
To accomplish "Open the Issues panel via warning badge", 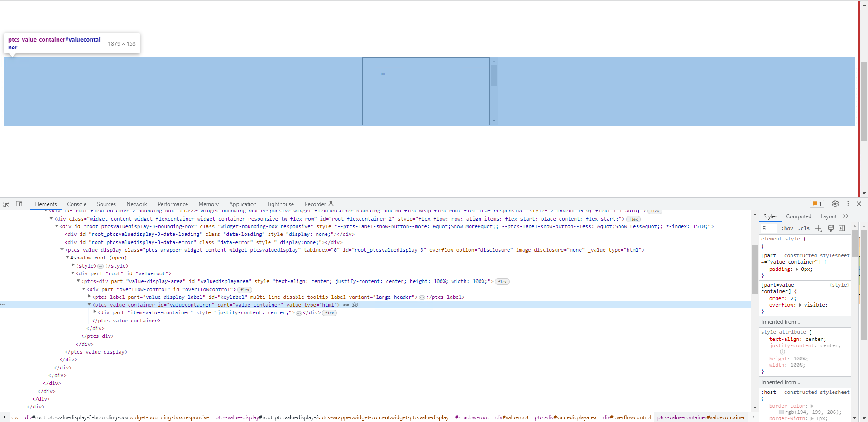I will click(x=816, y=204).
